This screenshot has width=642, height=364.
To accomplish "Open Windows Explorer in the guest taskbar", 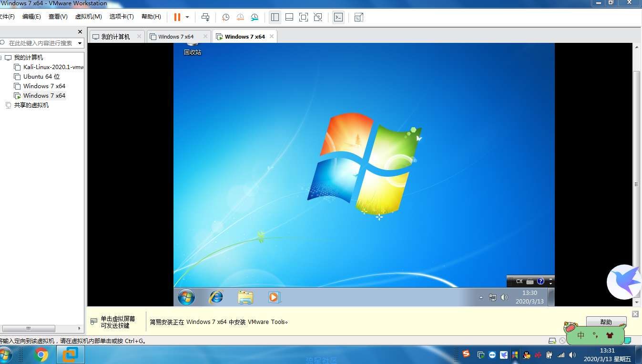I will [245, 297].
